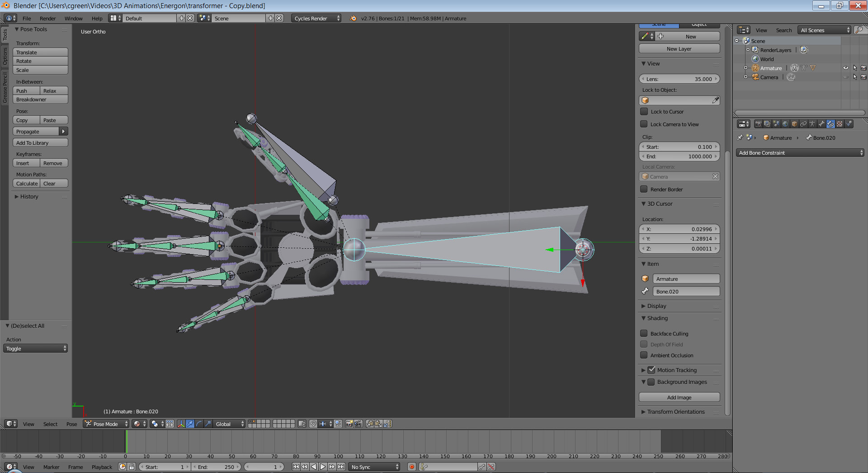This screenshot has width=868, height=473.
Task: Open the World properties tab icon
Action: click(785, 123)
